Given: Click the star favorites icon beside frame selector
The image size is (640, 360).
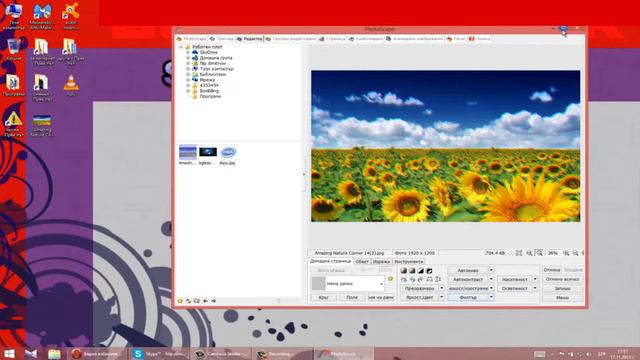Looking at the screenshot, I should pos(390,279).
